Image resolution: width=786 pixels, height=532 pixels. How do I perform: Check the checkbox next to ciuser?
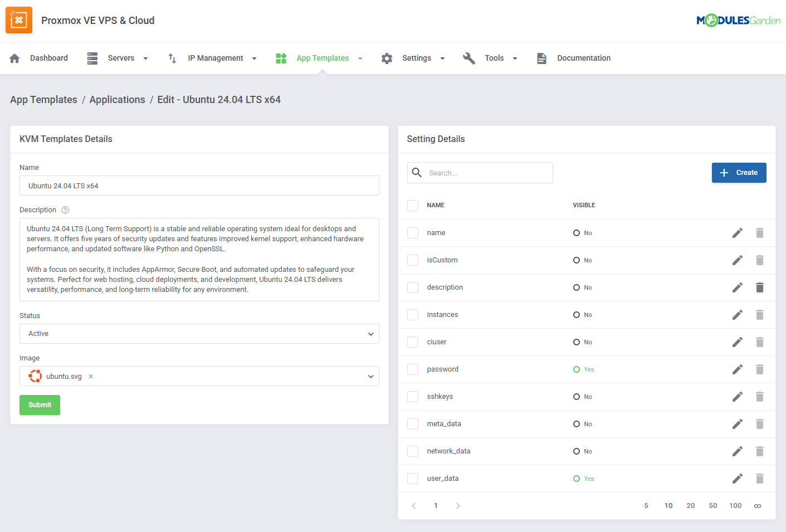point(413,341)
